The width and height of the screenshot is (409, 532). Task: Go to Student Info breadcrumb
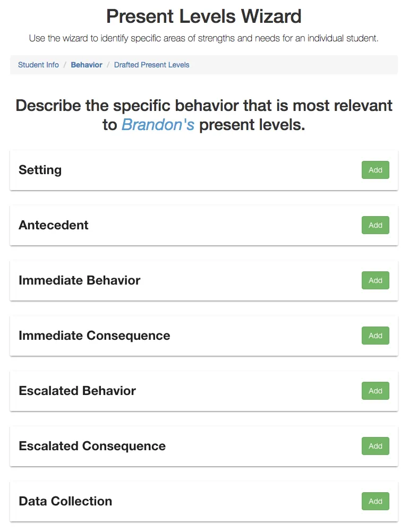pyautogui.click(x=38, y=65)
